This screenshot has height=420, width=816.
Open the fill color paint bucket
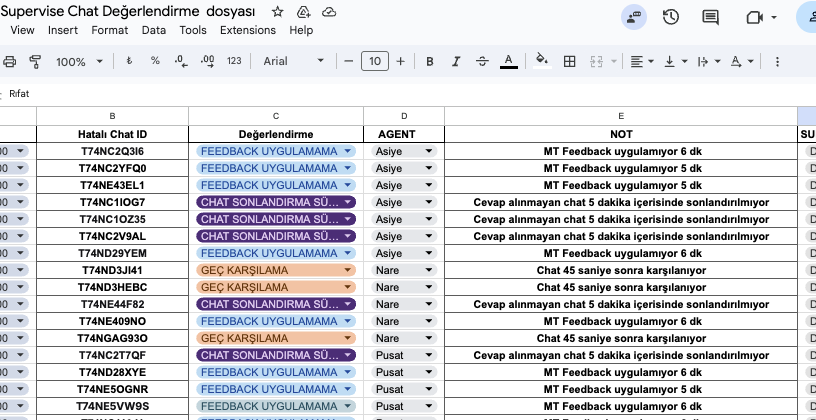pos(542,61)
